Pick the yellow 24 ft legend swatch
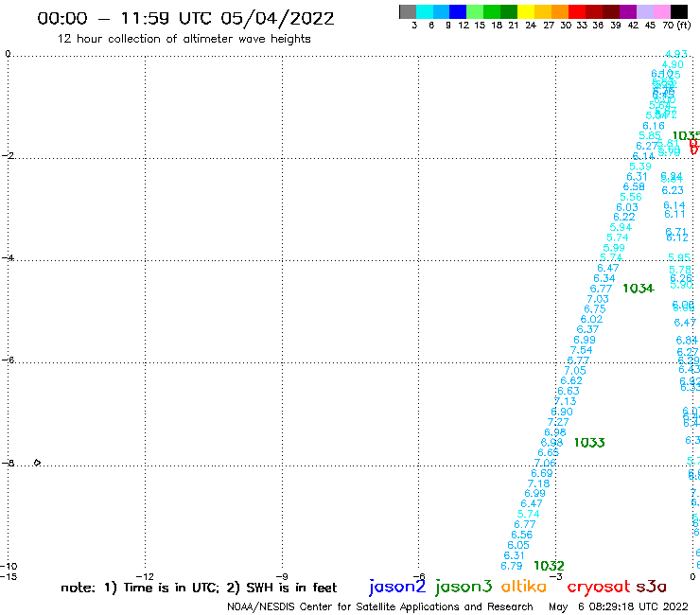 click(525, 11)
